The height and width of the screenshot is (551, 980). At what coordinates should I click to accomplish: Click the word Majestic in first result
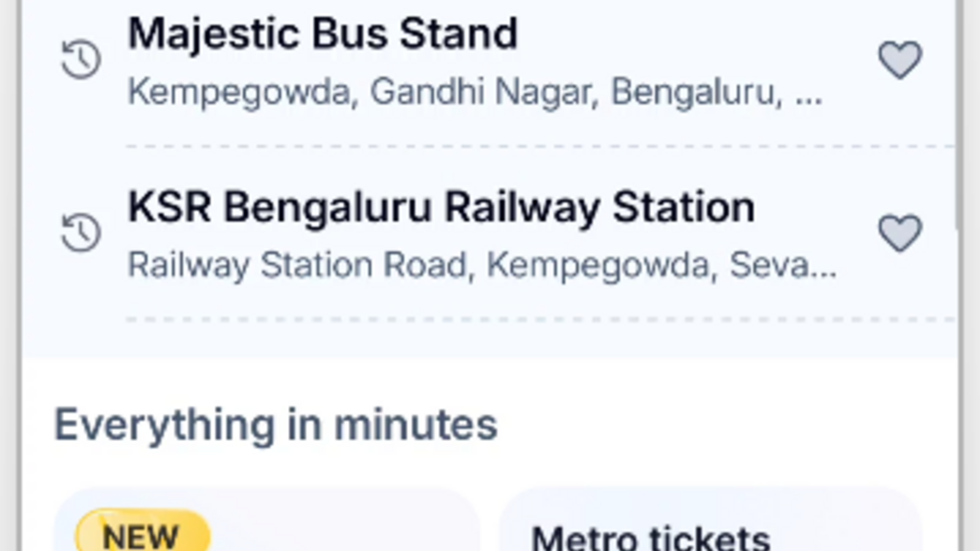(194, 34)
